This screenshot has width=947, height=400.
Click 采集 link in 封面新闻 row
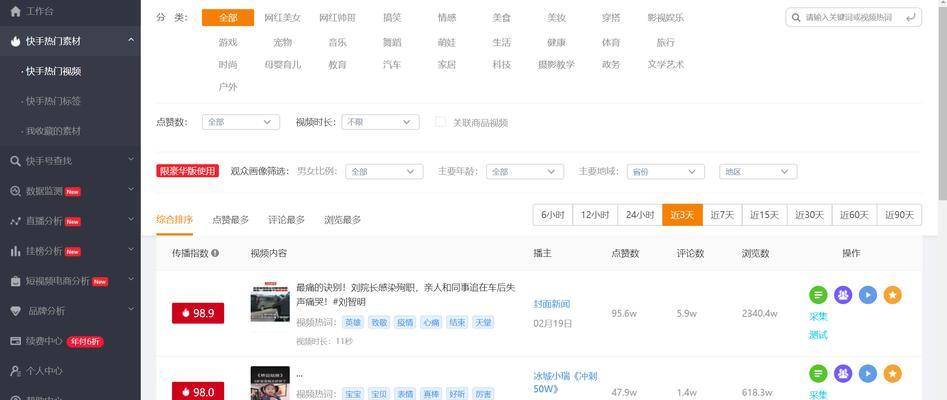click(x=818, y=317)
